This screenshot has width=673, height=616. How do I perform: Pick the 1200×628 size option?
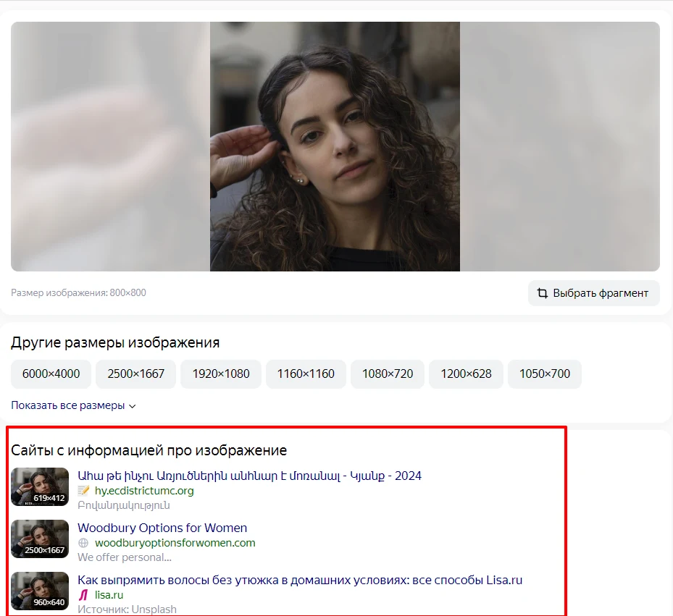click(x=466, y=374)
